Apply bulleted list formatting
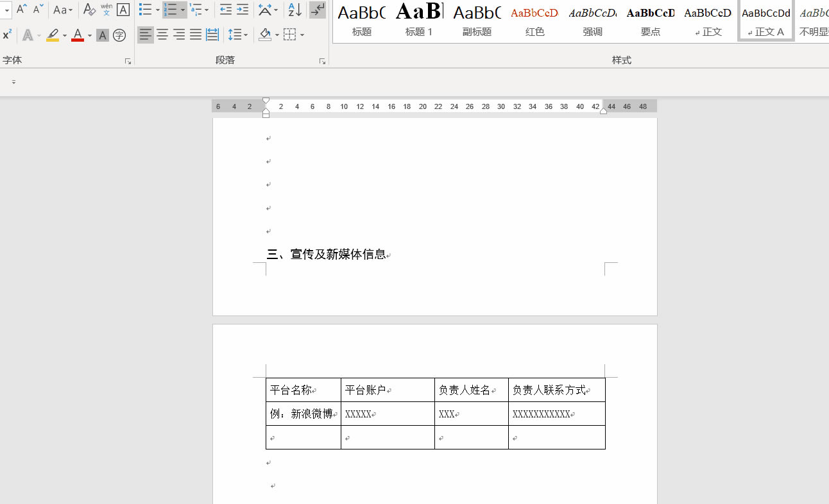The image size is (829, 504). (146, 10)
